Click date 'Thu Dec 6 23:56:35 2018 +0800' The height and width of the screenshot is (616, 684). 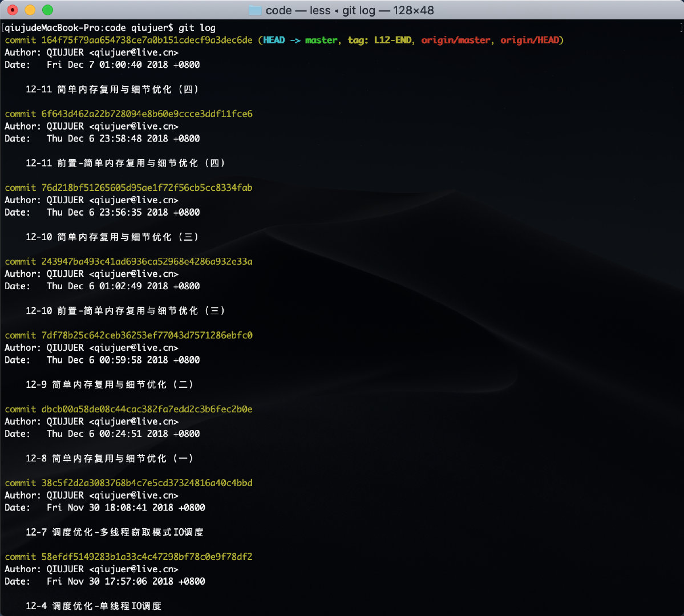pos(123,212)
